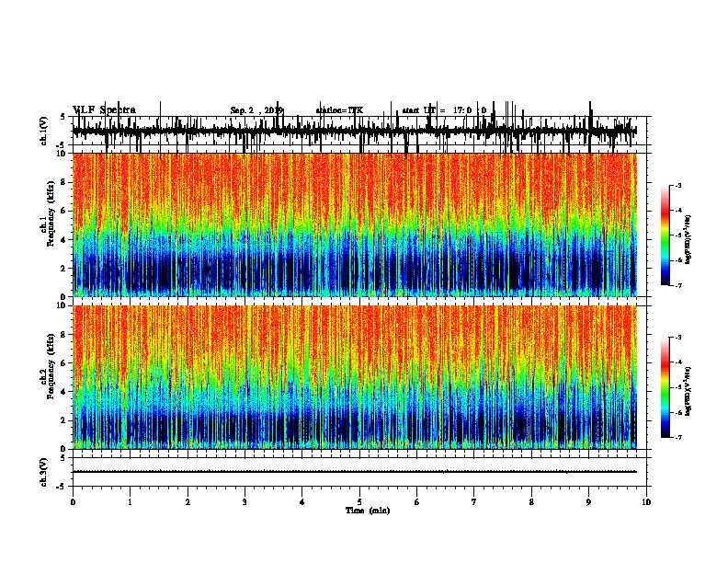Click time axis tick label "8"
This screenshot has height=563, width=728.
tap(531, 502)
